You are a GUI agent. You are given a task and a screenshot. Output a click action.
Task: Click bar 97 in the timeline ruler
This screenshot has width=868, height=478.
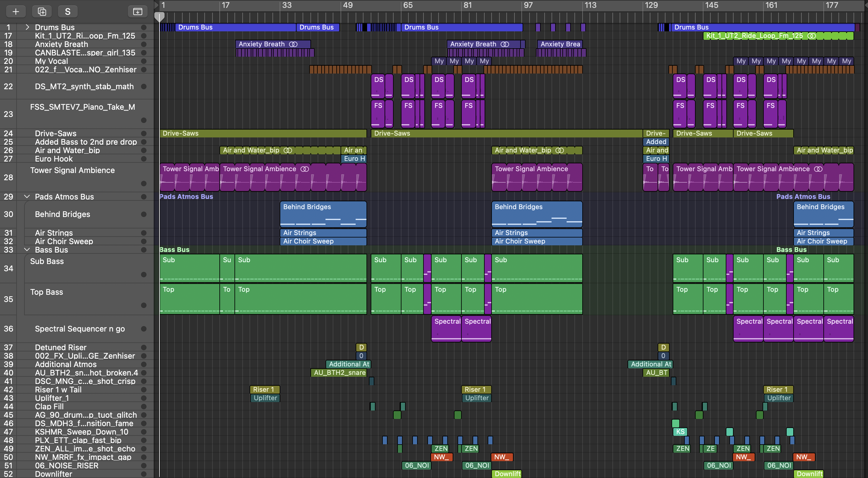[x=528, y=5]
